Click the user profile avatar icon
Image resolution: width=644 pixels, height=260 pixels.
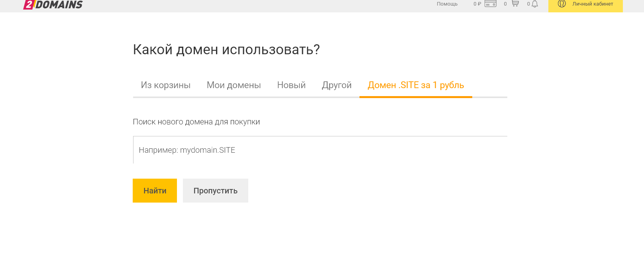pos(562,4)
